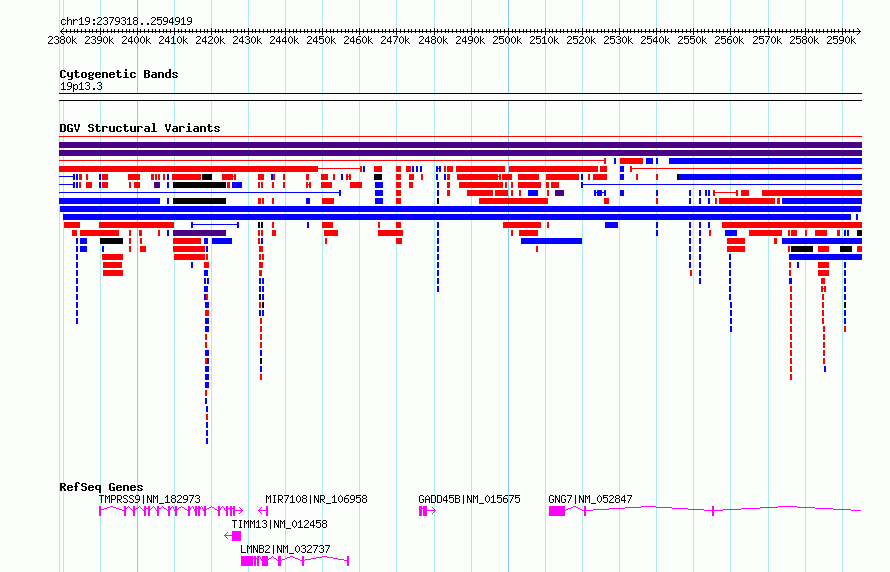Click the GADD45B gene glyph

point(427,511)
